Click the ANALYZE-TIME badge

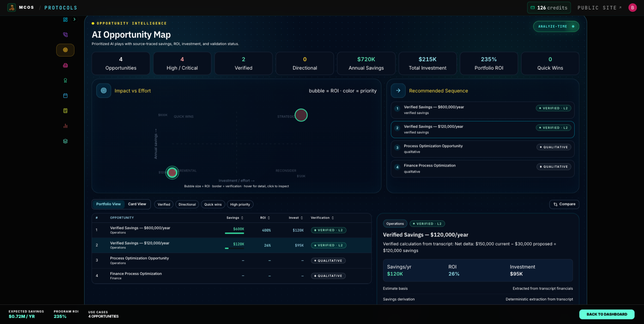click(x=556, y=27)
